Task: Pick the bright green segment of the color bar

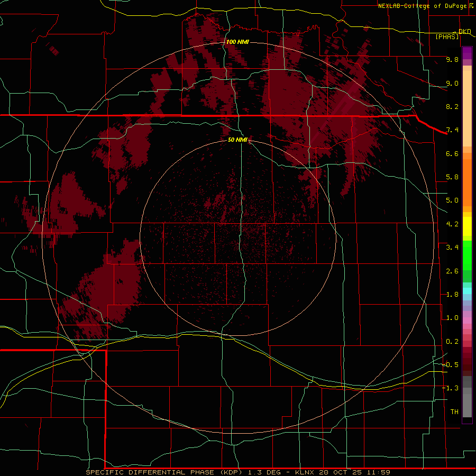Action: pos(467,255)
